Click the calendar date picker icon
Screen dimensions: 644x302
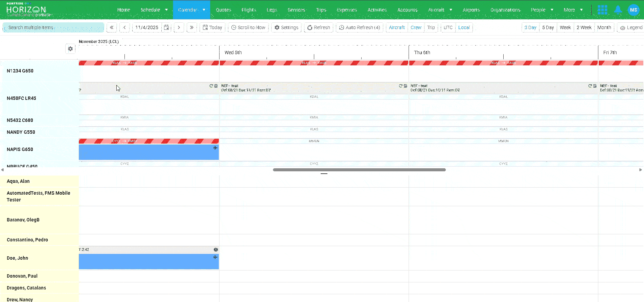[x=166, y=27]
